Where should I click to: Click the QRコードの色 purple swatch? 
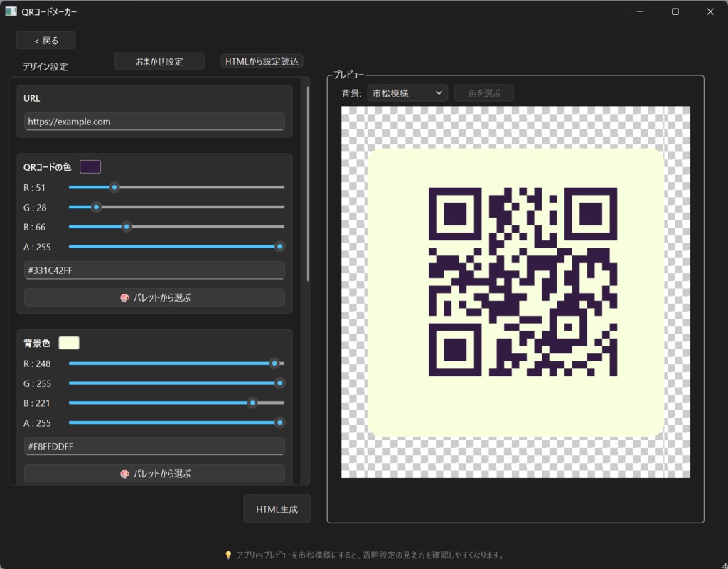(x=90, y=166)
